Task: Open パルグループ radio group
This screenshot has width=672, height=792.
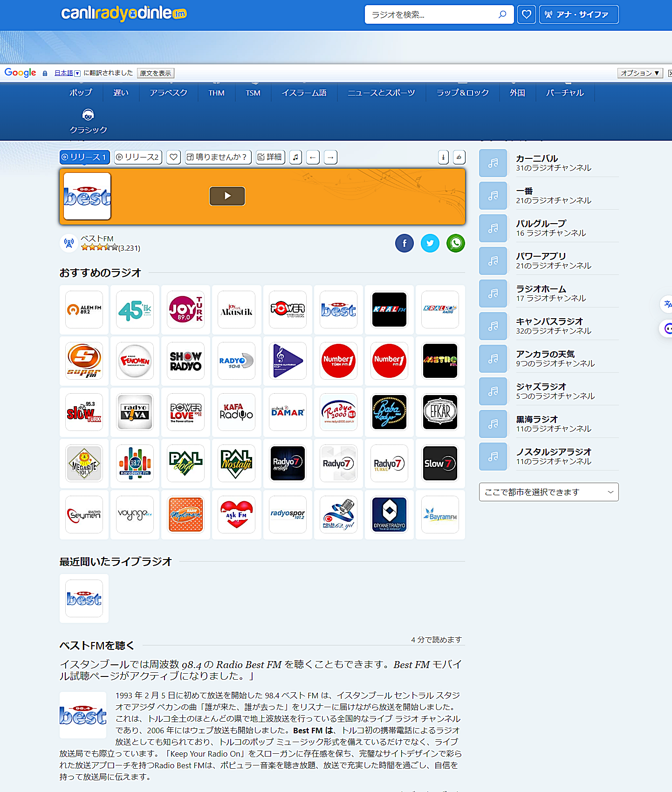Action: point(549,228)
